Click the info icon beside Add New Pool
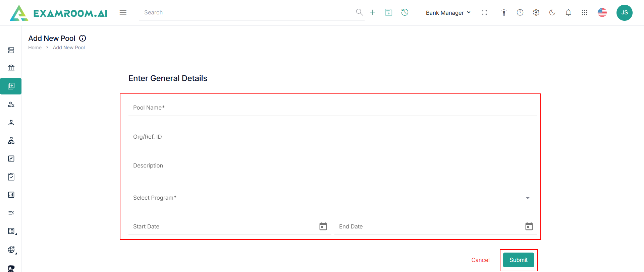The width and height of the screenshot is (644, 272). [x=83, y=38]
